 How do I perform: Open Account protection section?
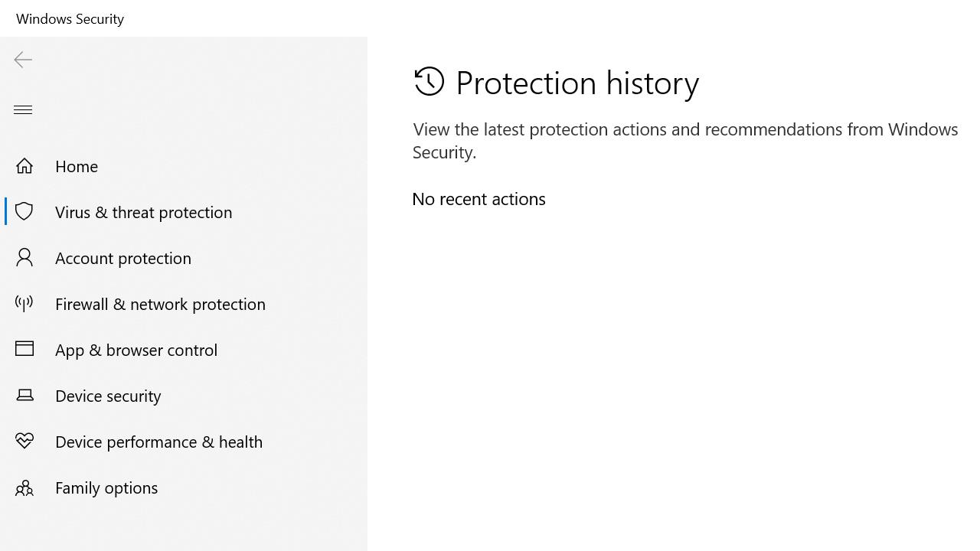(x=123, y=258)
